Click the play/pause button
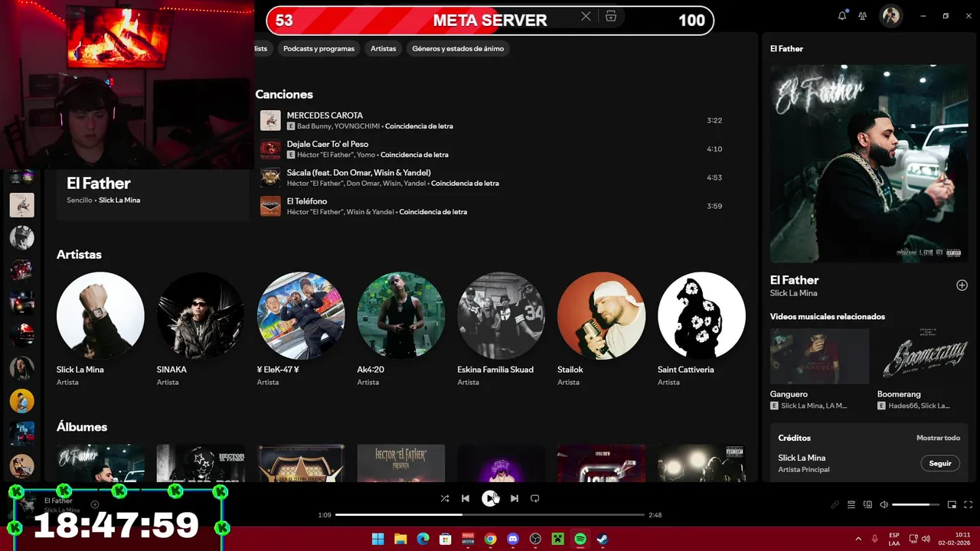This screenshot has height=551, width=980. (x=490, y=498)
